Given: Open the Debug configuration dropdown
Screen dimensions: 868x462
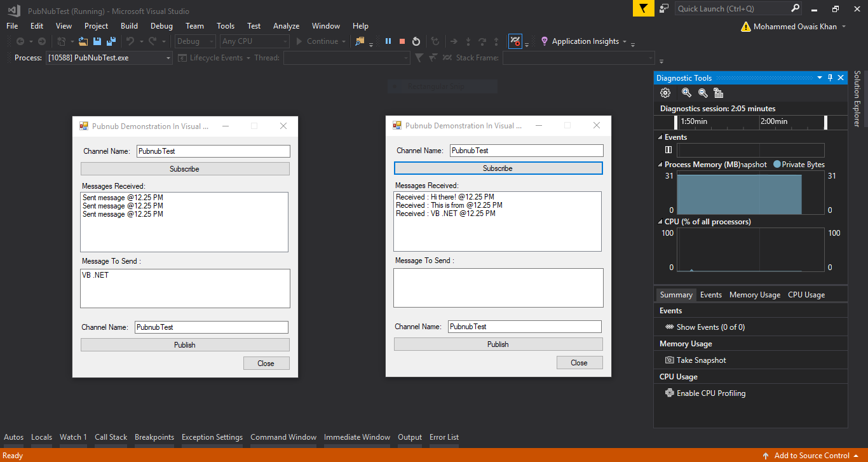Looking at the screenshot, I should 195,41.
